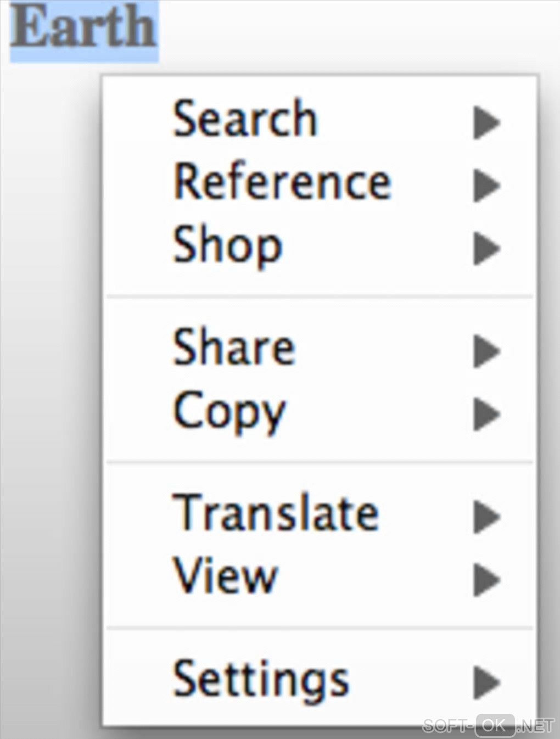Open the Search menu entry

point(245,119)
